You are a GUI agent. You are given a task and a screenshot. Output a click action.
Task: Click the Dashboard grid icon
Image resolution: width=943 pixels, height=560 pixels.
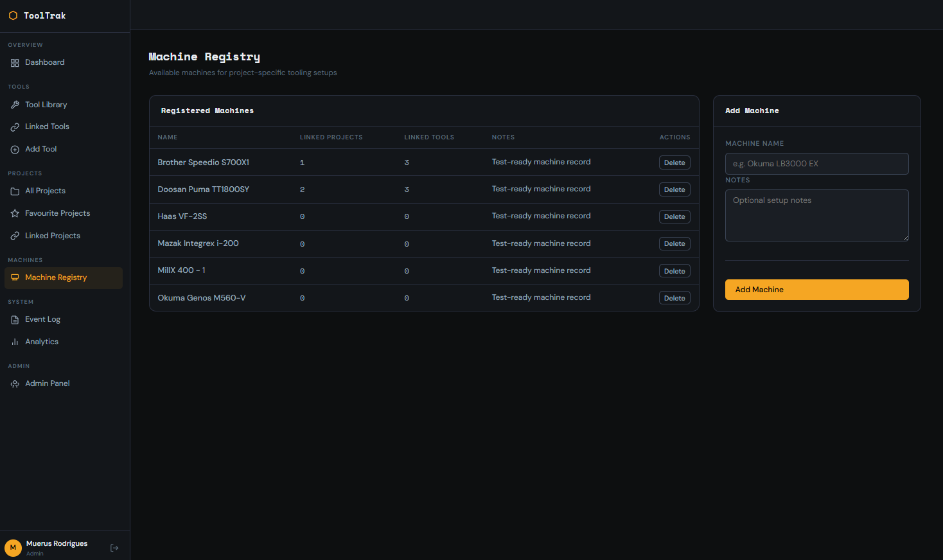click(15, 63)
